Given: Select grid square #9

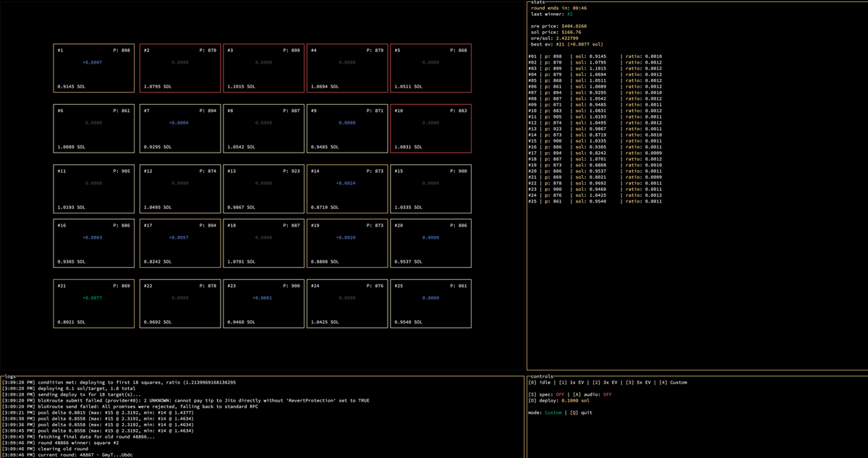Looking at the screenshot, I should [347, 128].
